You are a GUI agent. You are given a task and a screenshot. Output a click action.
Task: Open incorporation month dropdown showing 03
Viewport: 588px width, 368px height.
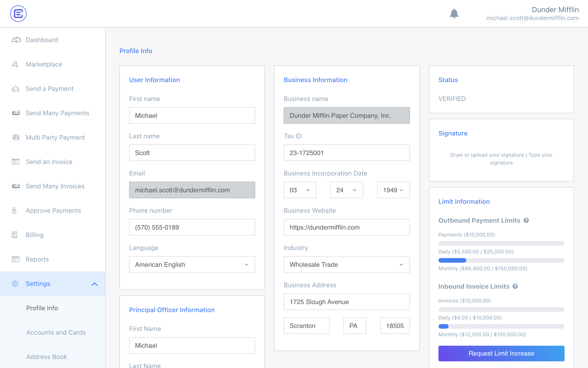(300, 190)
